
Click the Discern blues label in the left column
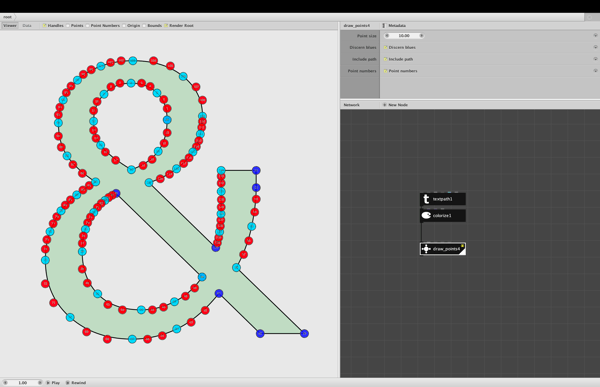pos(363,47)
